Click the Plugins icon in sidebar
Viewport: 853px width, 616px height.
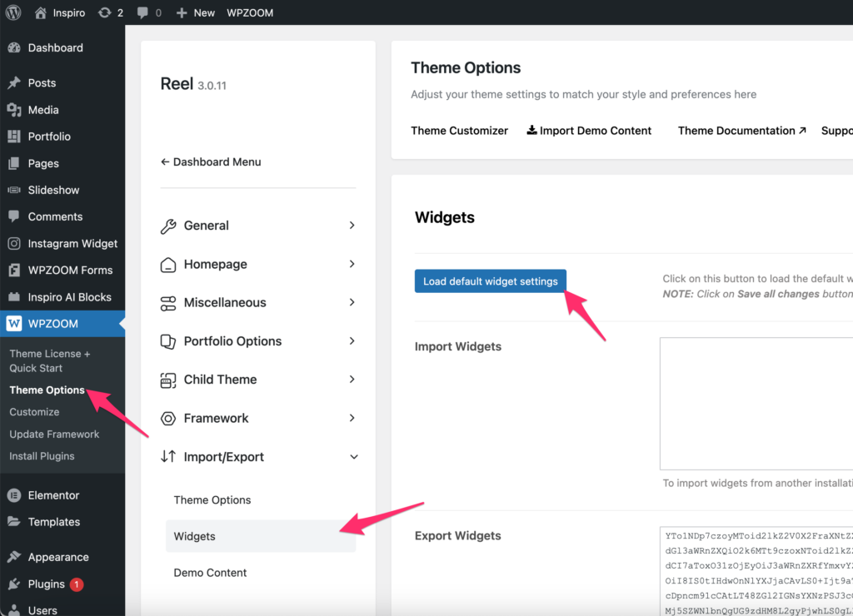point(13,584)
